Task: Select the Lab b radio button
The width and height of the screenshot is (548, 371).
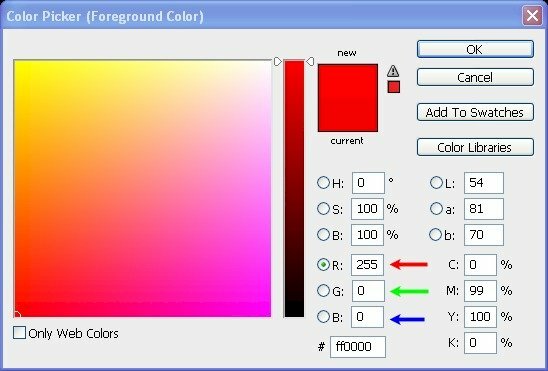Action: 436,234
